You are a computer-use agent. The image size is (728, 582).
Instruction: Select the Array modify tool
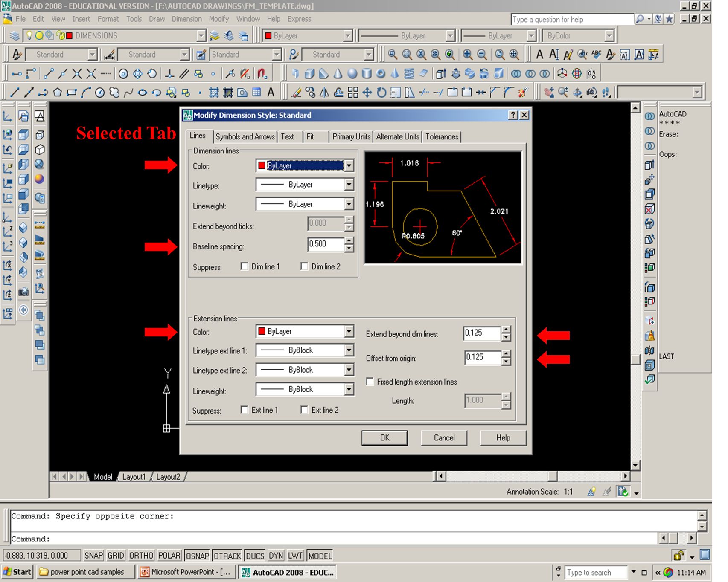[x=353, y=92]
